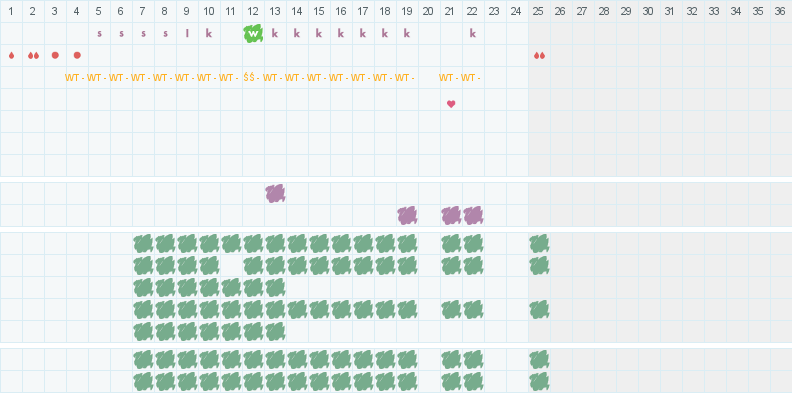Viewport: 792px width, 393px height.
Task: Select day 36 column header
Action: point(780,11)
